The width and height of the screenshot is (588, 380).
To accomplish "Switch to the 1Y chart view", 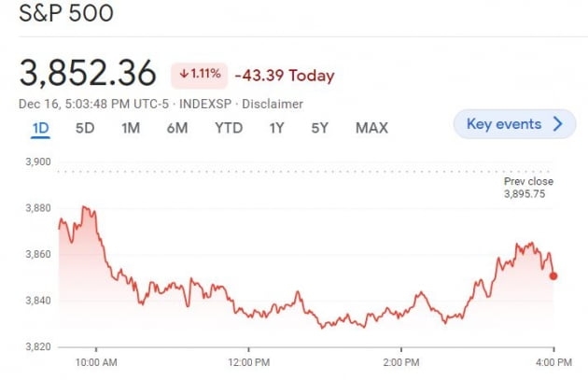I will 276,128.
